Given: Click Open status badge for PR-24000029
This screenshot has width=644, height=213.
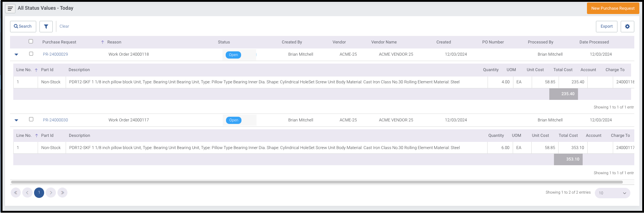Looking at the screenshot, I should click(233, 55).
